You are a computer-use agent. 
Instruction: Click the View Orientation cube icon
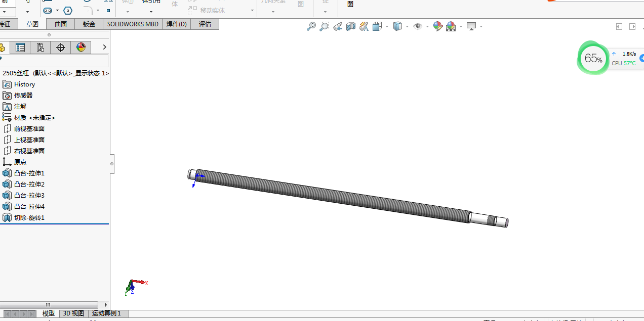[x=377, y=26]
